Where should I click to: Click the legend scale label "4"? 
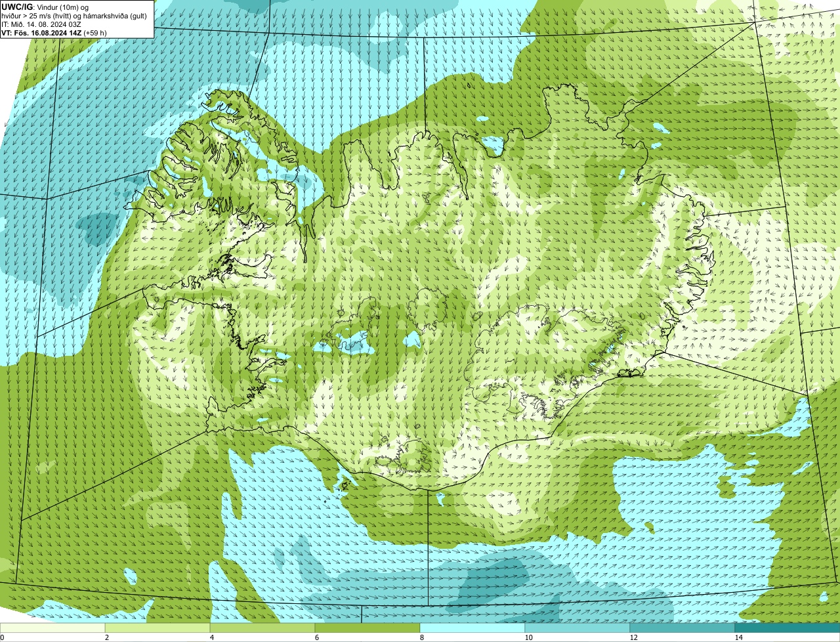pos(211,637)
